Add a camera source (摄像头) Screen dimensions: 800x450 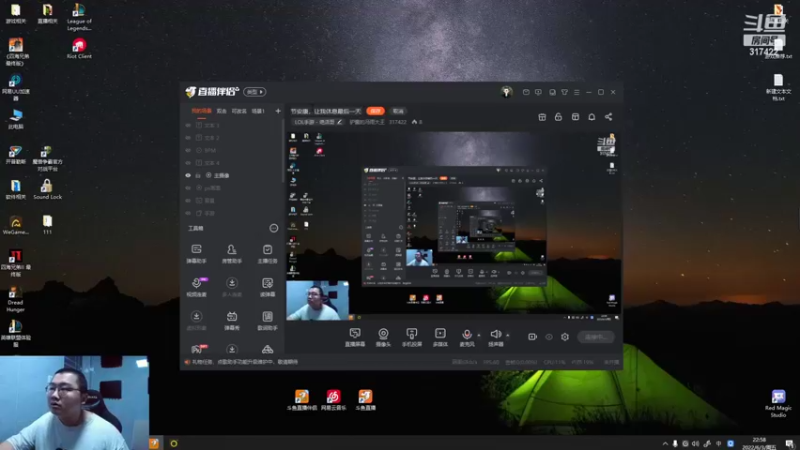383,337
